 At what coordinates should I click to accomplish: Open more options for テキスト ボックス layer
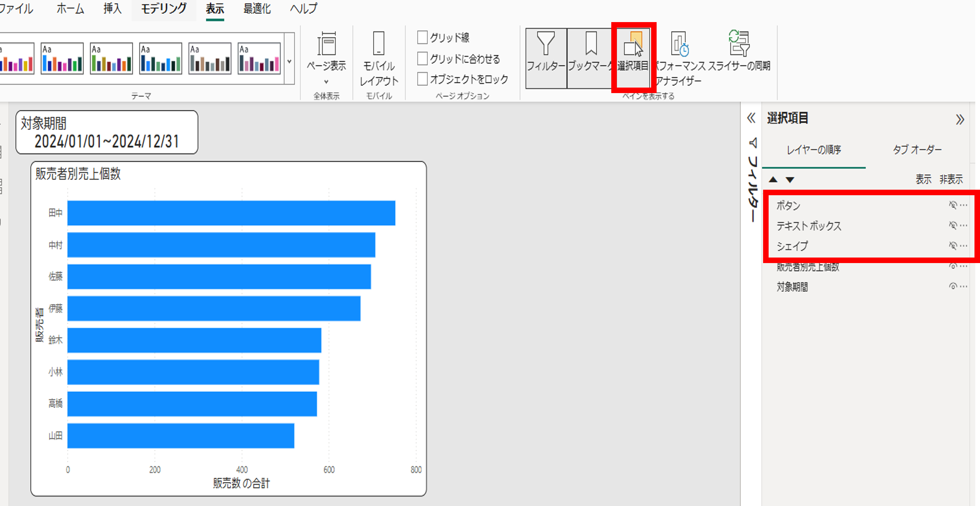click(964, 225)
